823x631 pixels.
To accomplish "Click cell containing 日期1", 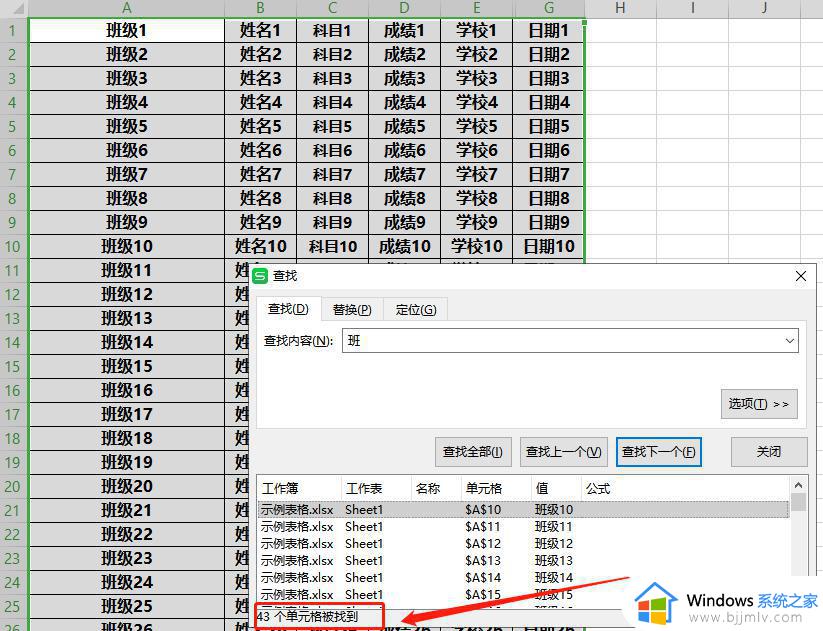I will coord(548,30).
